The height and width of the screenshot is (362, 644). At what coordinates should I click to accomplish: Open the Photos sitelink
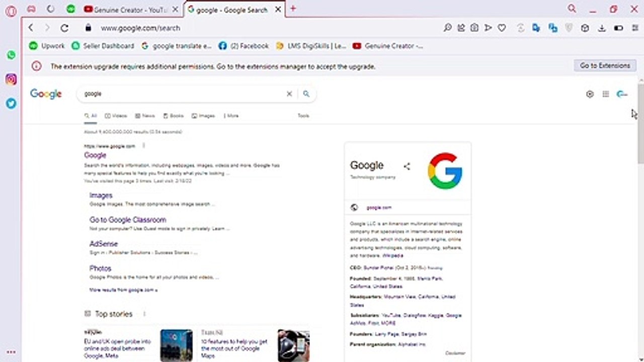coord(100,268)
